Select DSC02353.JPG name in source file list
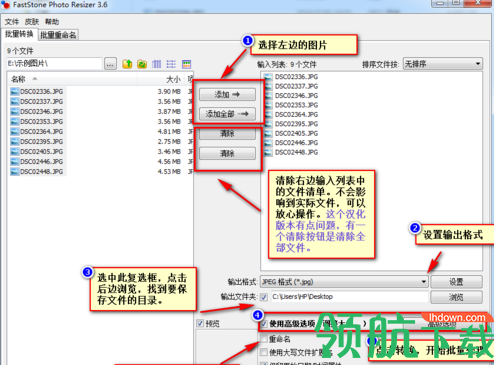 click(42, 121)
